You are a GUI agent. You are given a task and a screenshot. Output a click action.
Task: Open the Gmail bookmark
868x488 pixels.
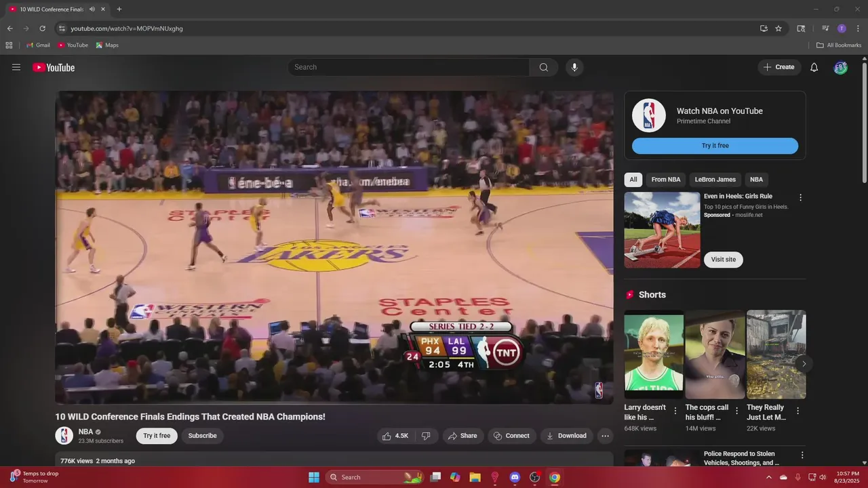[38, 45]
